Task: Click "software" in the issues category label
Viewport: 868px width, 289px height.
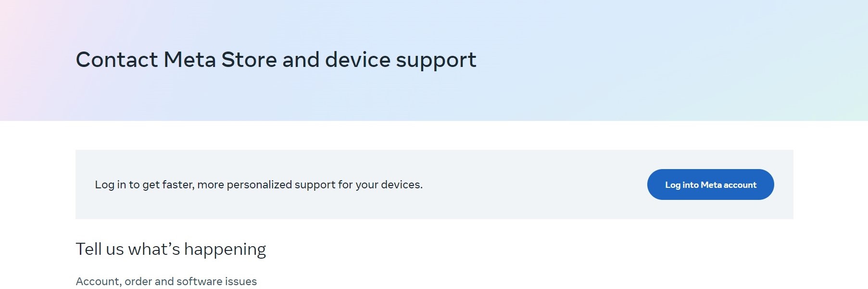Action: point(199,281)
